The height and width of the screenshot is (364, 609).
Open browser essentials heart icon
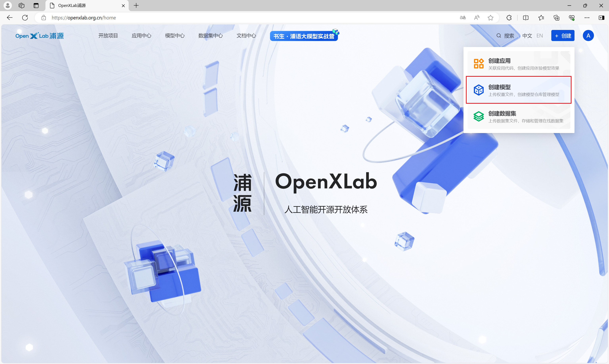(572, 18)
